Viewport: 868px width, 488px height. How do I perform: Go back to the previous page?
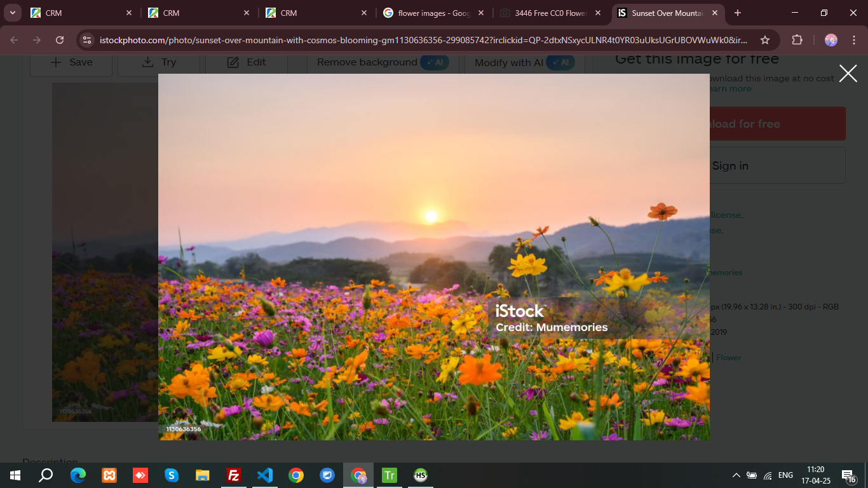point(14,40)
